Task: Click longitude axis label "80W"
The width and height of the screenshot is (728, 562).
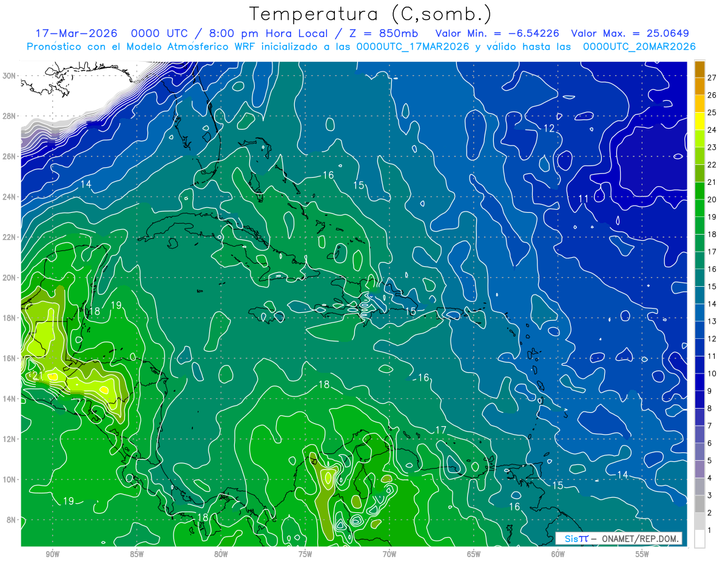Action: click(x=221, y=554)
